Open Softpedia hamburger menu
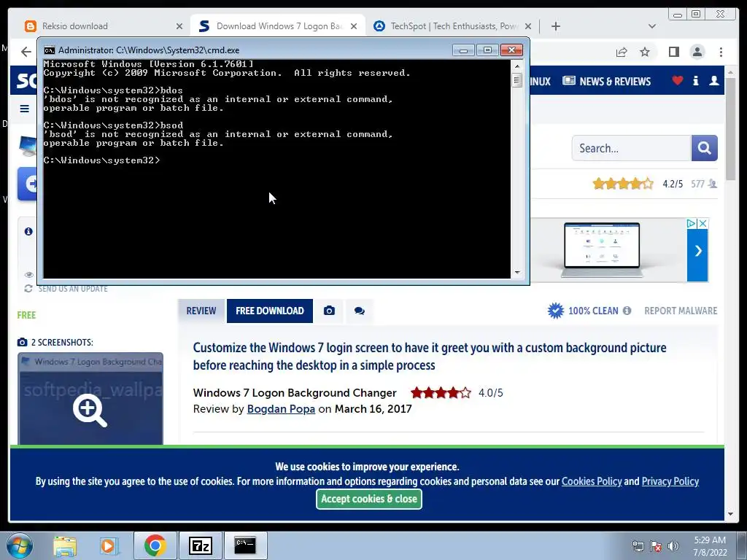Image resolution: width=747 pixels, height=560 pixels. pos(25,109)
